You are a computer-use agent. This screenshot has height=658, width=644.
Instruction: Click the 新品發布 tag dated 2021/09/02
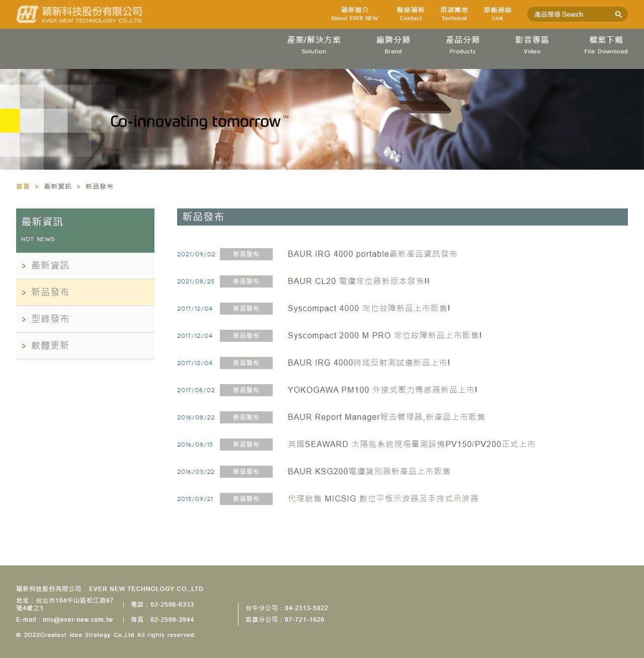click(246, 254)
